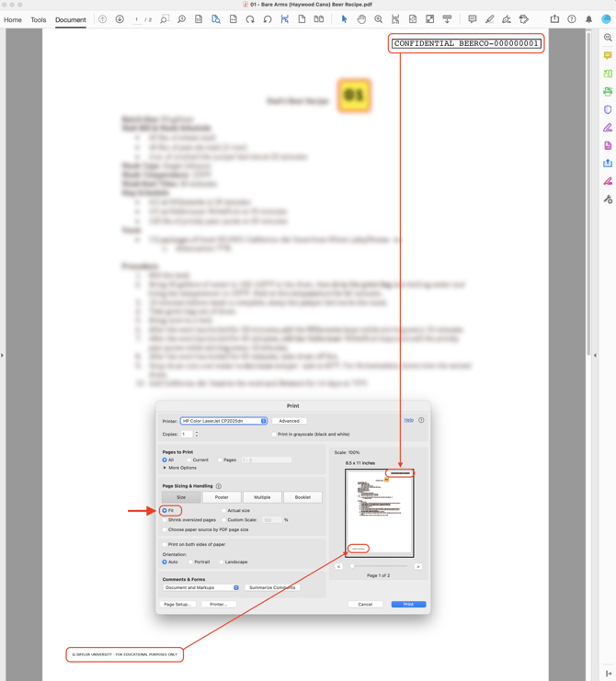The width and height of the screenshot is (616, 681).
Task: Switch to the Booklet sizing tab
Action: [x=302, y=497]
